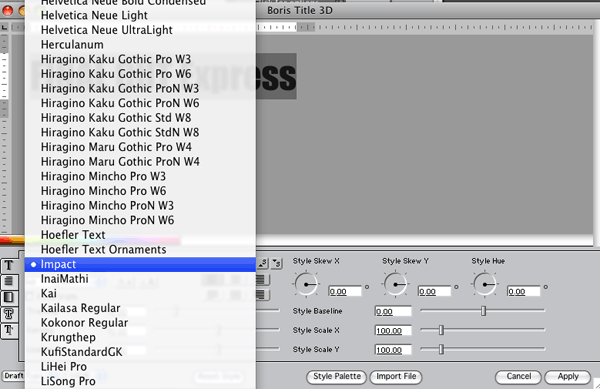Click the Style Palette button

[x=337, y=377]
